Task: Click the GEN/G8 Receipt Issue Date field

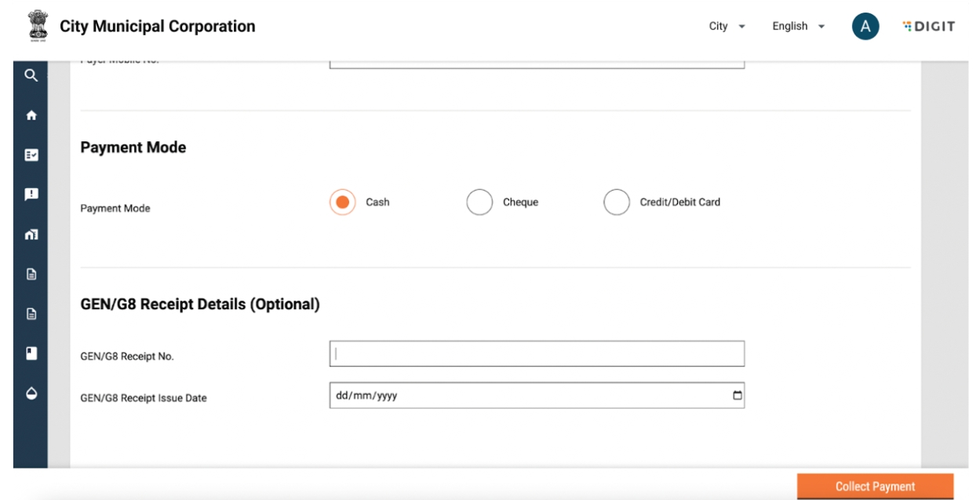Action: pyautogui.click(x=526, y=396)
